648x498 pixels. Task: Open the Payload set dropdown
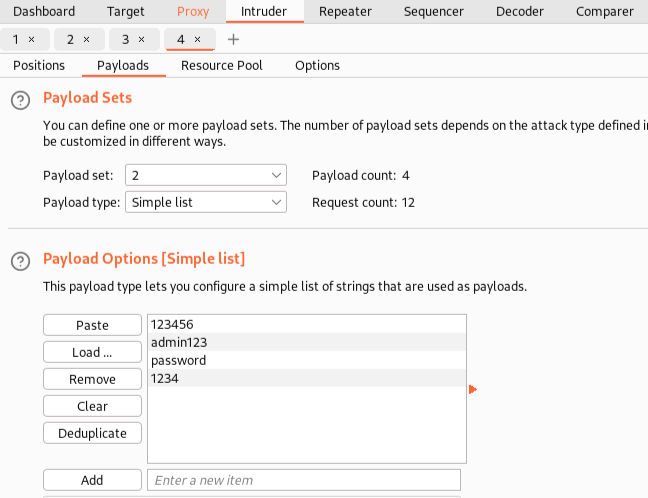pyautogui.click(x=206, y=175)
